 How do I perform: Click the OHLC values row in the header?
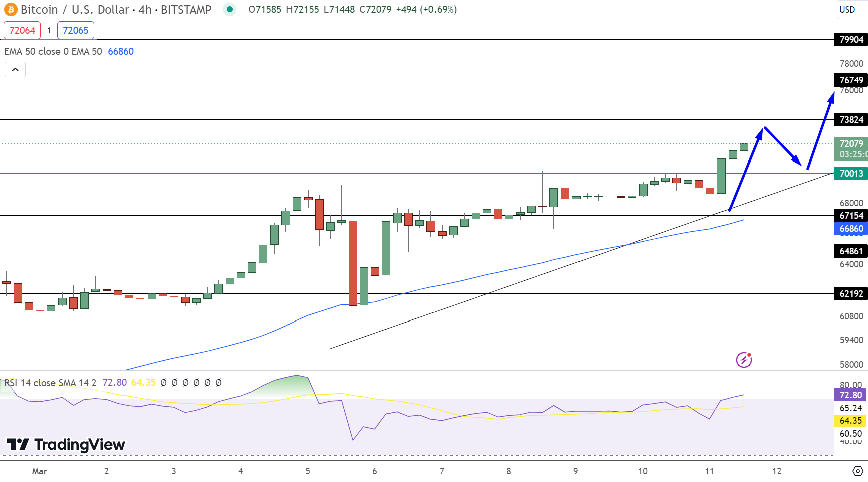351,9
